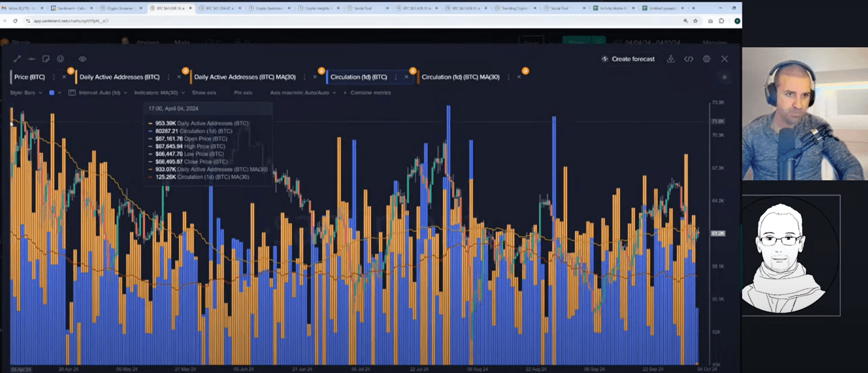Open Interval: Auto (1d) dropdown
The width and height of the screenshot is (868, 373).
(98, 93)
